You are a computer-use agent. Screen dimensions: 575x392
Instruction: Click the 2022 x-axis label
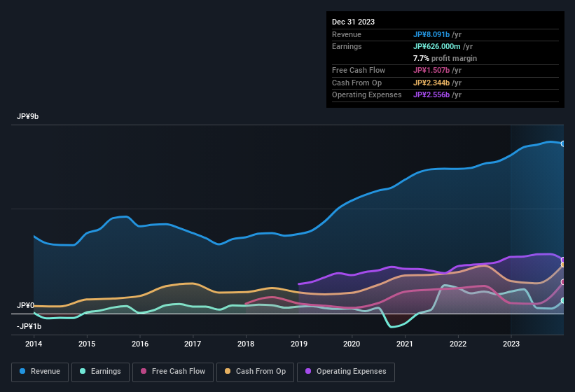458,344
